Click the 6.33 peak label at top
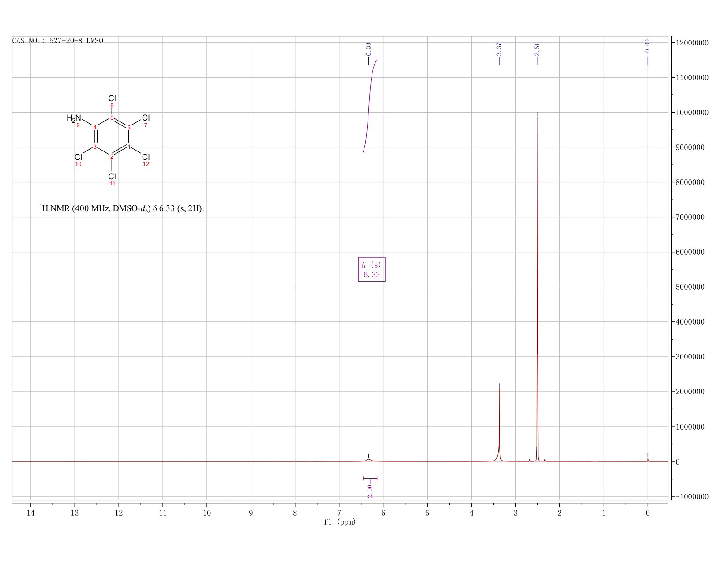Screen dimensions: 728x563 (x=368, y=49)
